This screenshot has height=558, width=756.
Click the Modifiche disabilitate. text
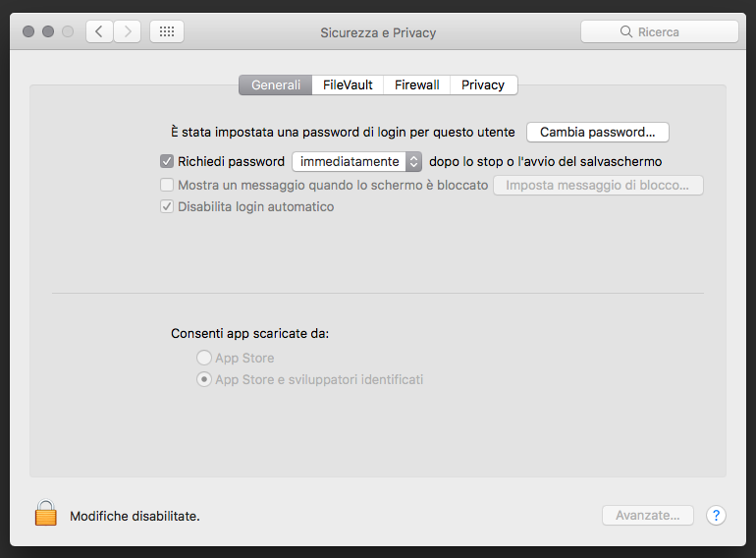click(x=135, y=516)
